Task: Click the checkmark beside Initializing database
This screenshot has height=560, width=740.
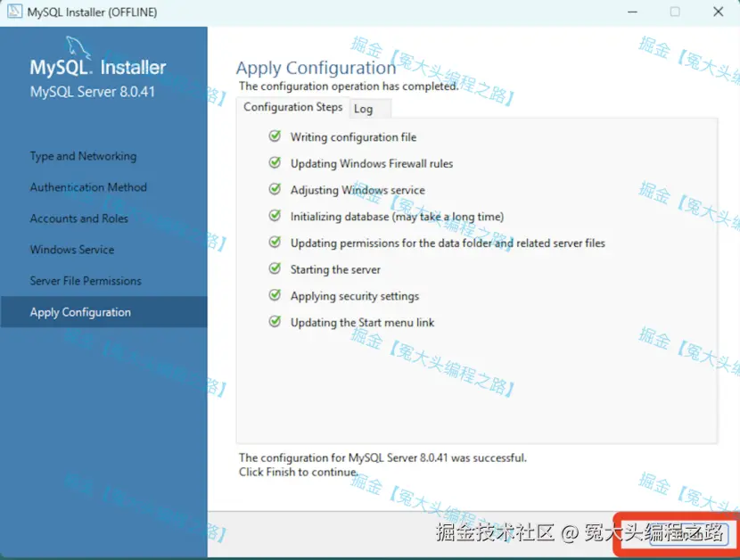Action: tap(274, 217)
